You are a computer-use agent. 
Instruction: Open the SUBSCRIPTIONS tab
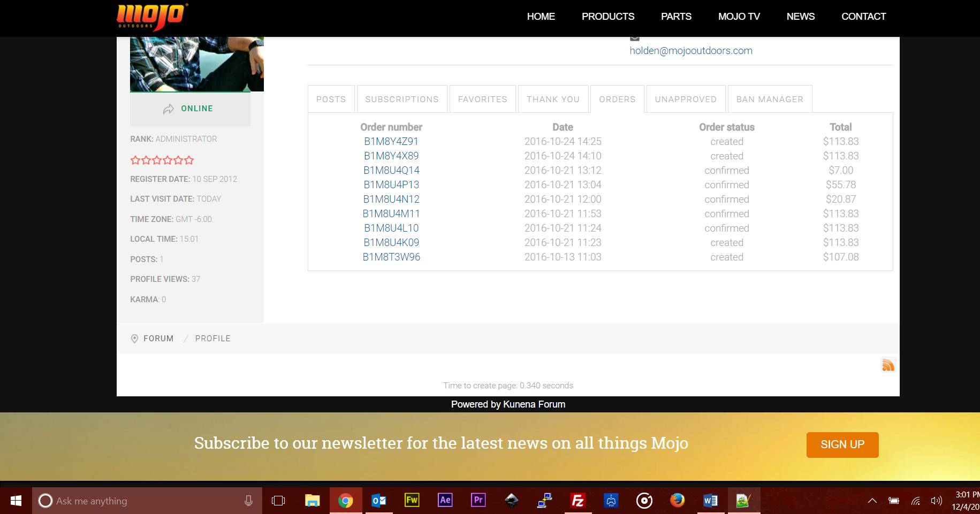point(402,99)
